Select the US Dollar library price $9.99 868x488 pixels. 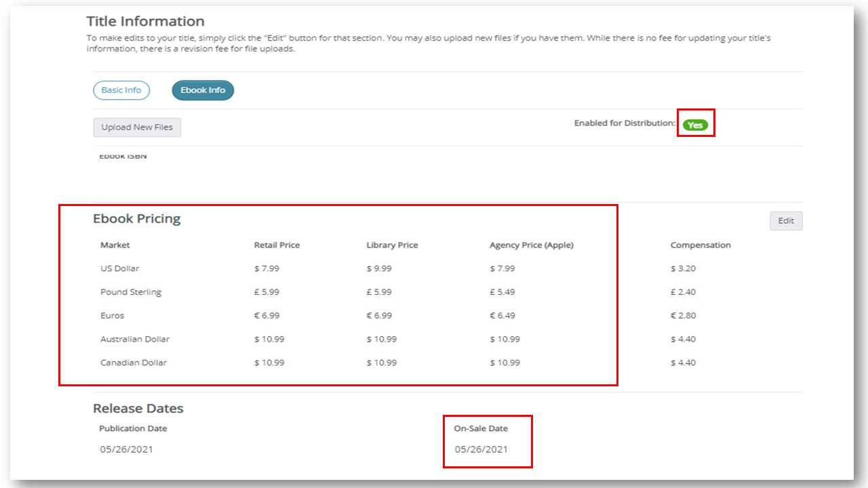click(379, 268)
